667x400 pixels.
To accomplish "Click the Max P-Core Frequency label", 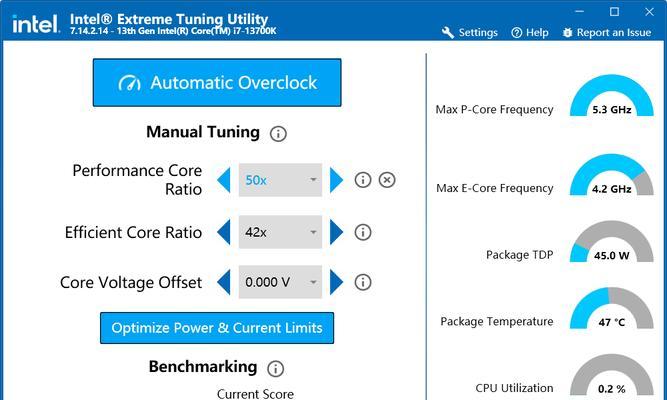I will pos(494,110).
